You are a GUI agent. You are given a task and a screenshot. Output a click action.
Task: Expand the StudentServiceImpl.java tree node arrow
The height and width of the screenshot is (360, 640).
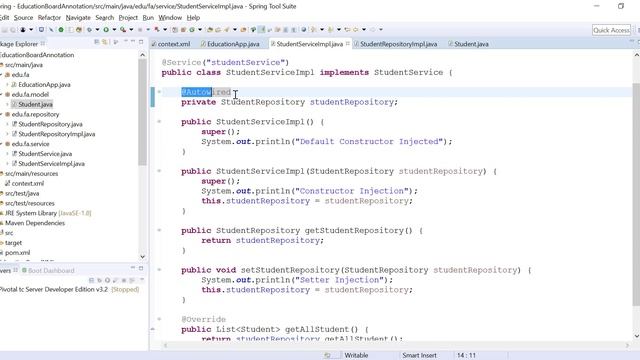(7, 164)
